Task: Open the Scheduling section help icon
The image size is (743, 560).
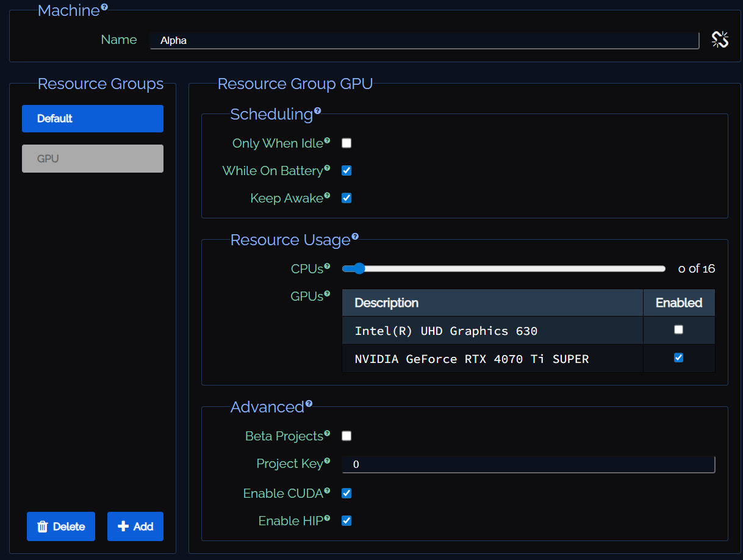Action: coord(317,111)
